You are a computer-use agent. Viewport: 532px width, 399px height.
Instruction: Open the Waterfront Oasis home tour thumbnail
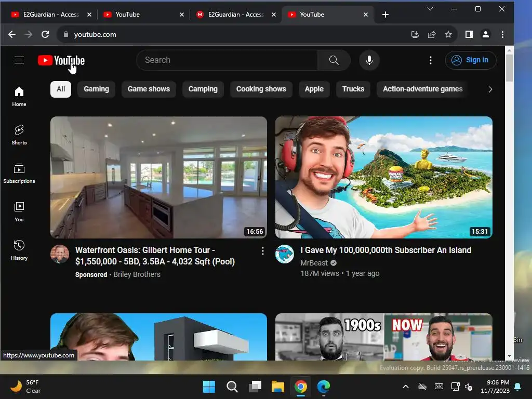coord(158,177)
